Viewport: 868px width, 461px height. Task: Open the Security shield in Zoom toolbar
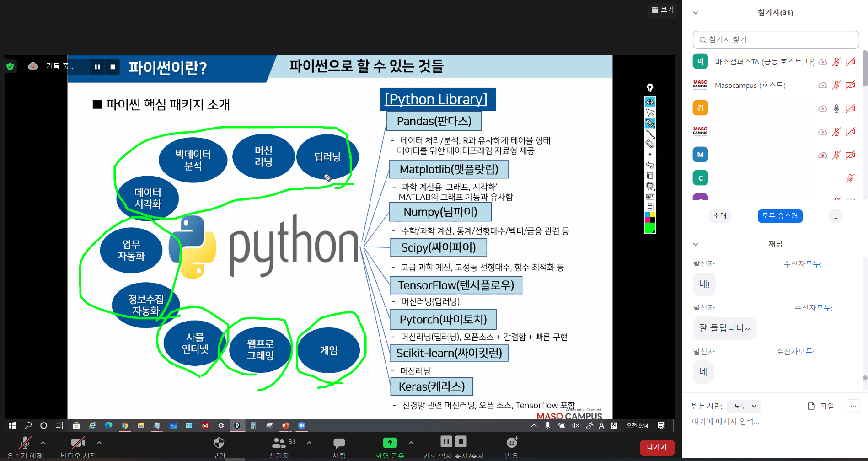point(219,443)
